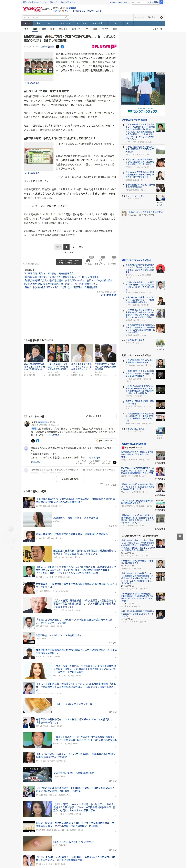Open recommended article 小泉進次郎の"失言"で形勢逆転も
This screenshot has height=868, width=186.
75,500
